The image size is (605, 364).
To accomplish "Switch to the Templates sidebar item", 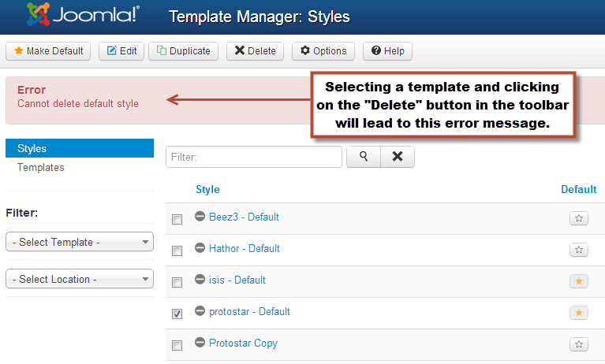I will pos(40,168).
